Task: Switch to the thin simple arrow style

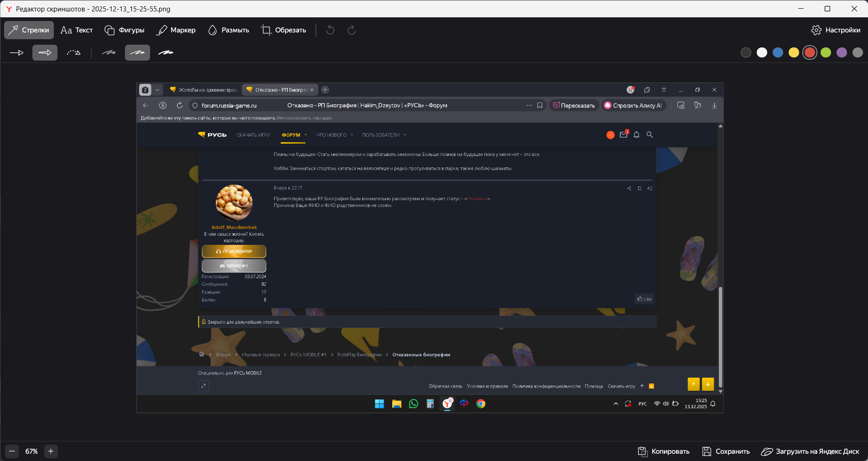Action: (17, 53)
